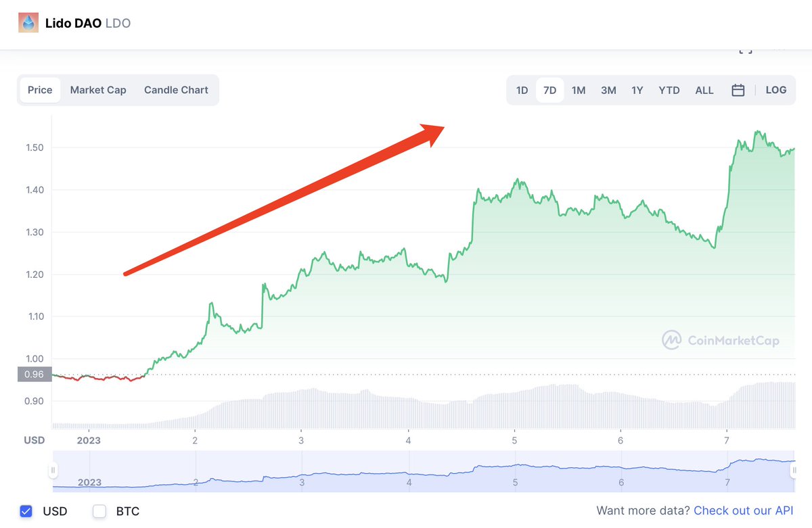The width and height of the screenshot is (812, 528).
Task: Select the 7D time range
Action: [550, 90]
